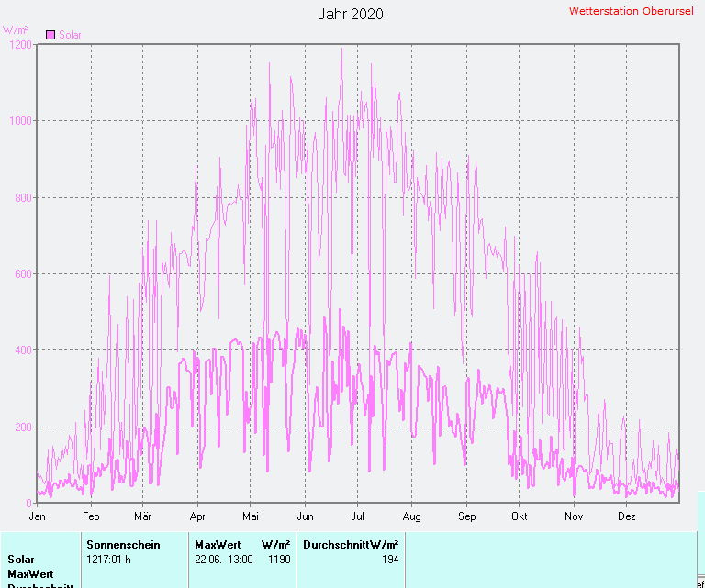Click the maximum value '1190'

pyautogui.click(x=279, y=560)
